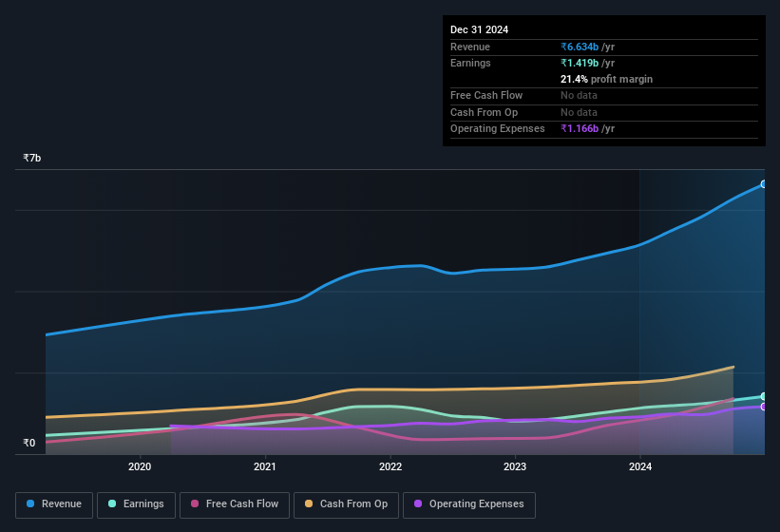Toggle the Revenue series legend button
This screenshot has height=532, width=780.
pos(54,504)
